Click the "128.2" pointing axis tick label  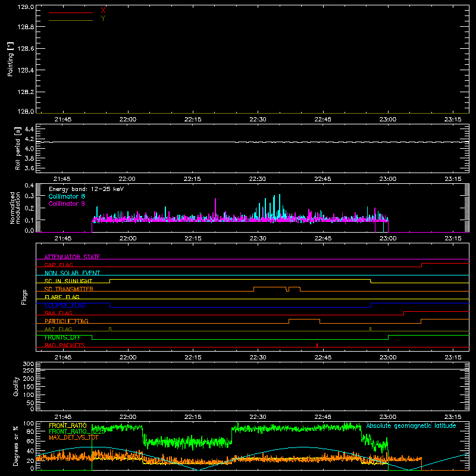(26, 92)
